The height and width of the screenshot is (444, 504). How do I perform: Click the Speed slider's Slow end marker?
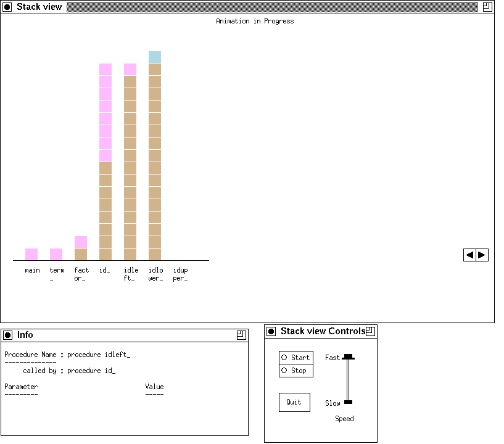(x=348, y=402)
